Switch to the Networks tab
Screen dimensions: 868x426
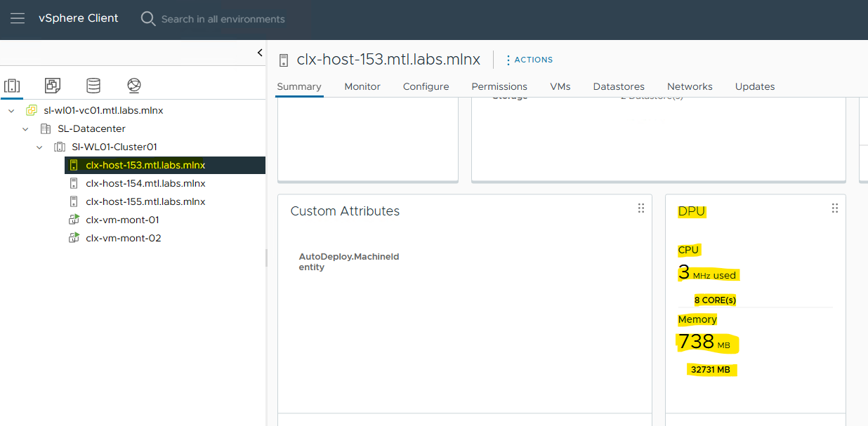tap(690, 86)
